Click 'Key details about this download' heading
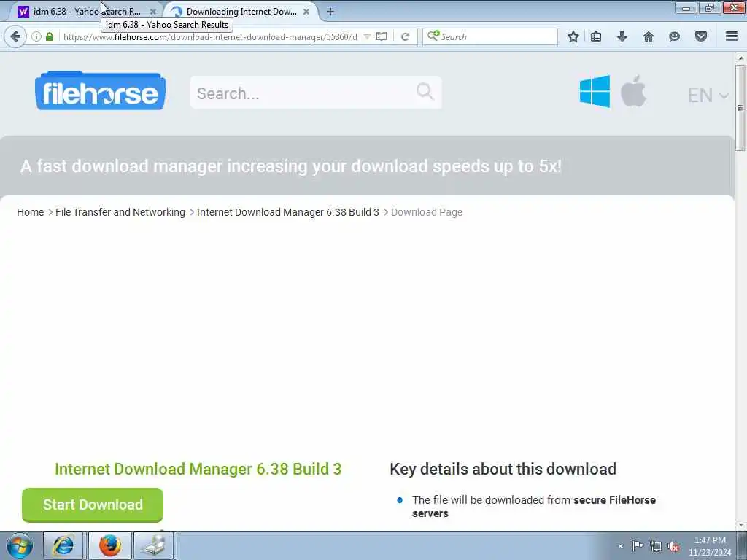Screen dimensions: 747x560 503,469
